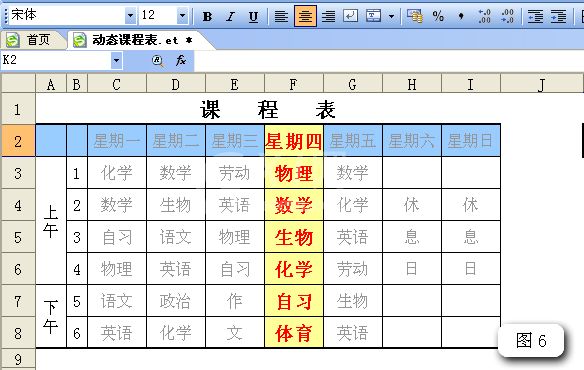Click 作 cell in Wednesday column

click(235, 301)
